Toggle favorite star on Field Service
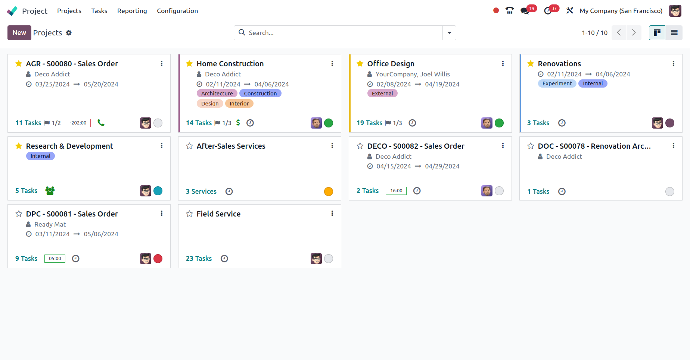Viewport: 690px width, 360px height. 189,214
